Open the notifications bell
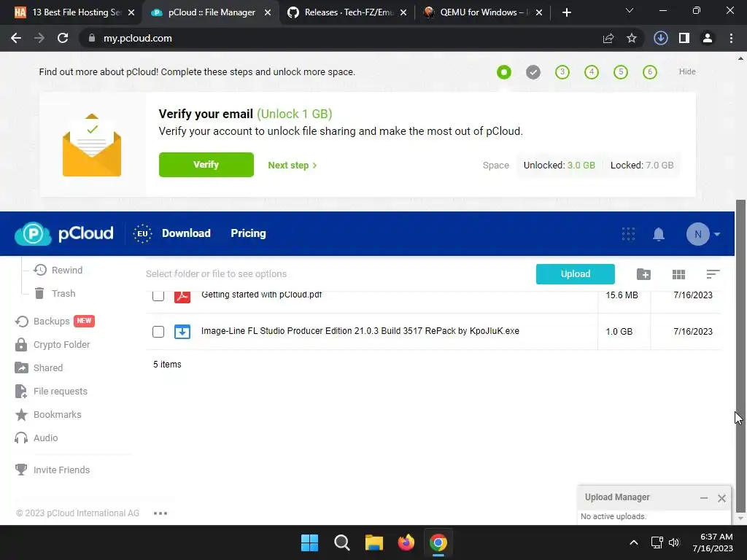Screen dimensions: 747x560 pos(659,234)
